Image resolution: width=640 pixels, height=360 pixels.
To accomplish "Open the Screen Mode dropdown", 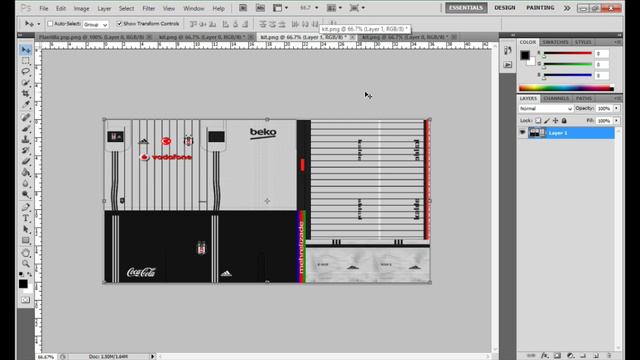I will pos(357,8).
